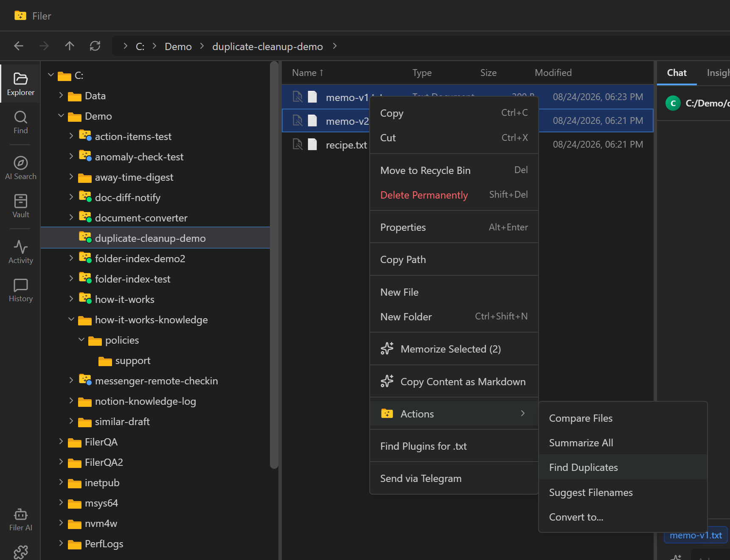Click the duplicate-cleanup-demo folder icon in tree

pyautogui.click(x=85, y=238)
